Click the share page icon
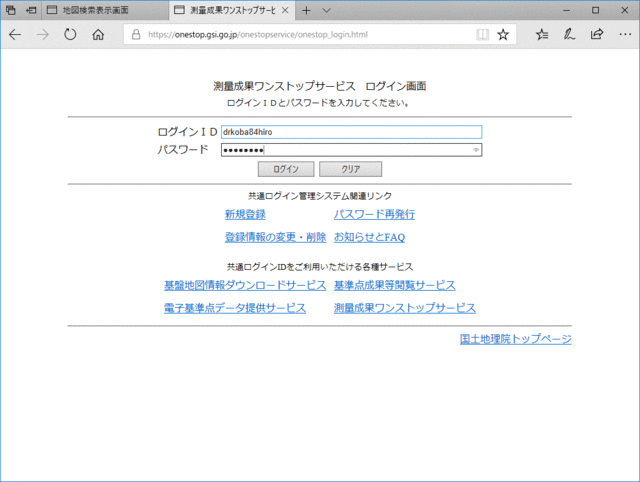Image resolution: width=640 pixels, height=482 pixels. coord(597,34)
